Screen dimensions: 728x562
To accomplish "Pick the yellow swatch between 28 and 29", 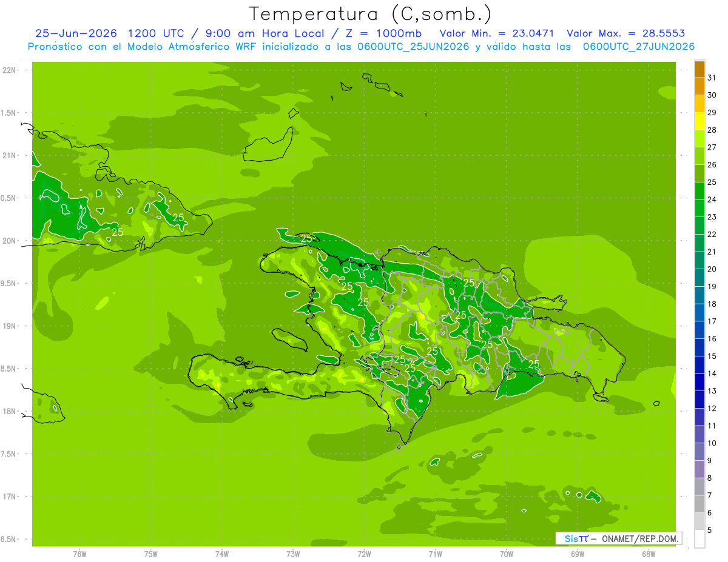I will (699, 121).
